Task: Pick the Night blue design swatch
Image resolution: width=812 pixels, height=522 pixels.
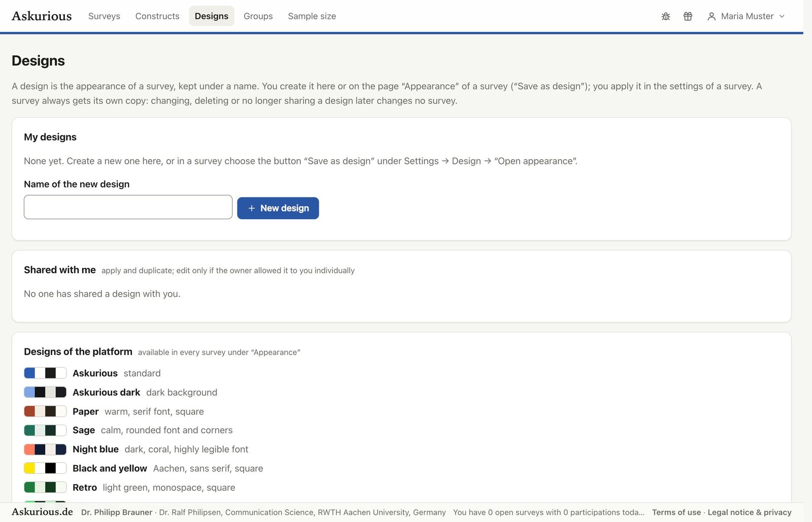Action: point(45,449)
